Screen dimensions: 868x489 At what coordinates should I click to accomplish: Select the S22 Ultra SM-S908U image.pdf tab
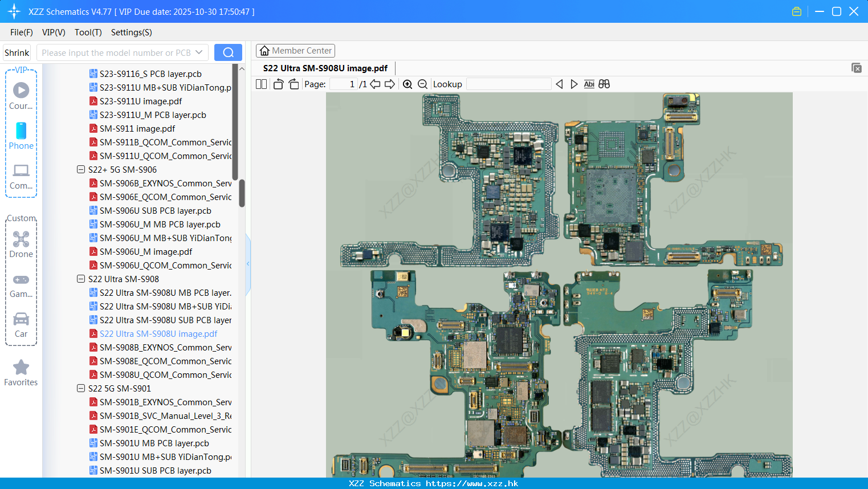coord(325,68)
